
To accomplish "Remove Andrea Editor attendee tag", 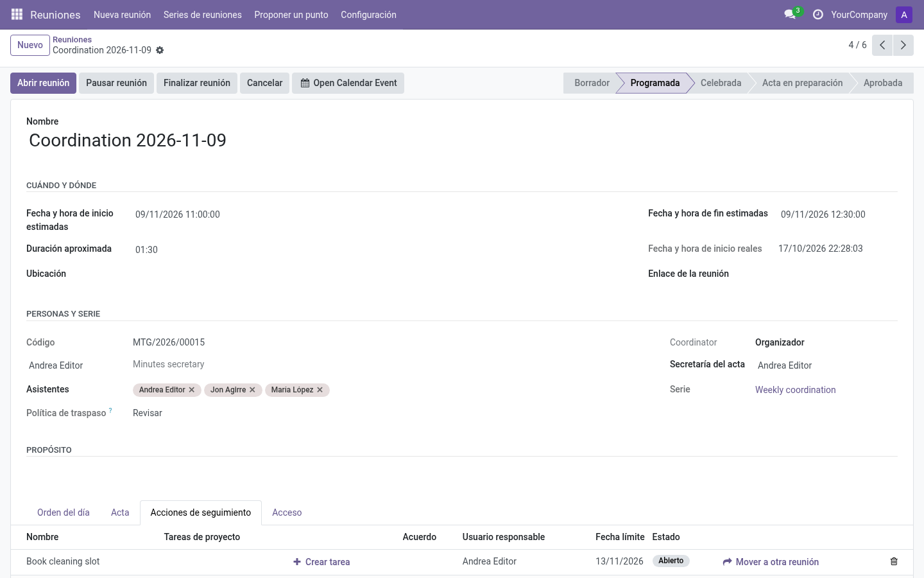I will 192,390.
